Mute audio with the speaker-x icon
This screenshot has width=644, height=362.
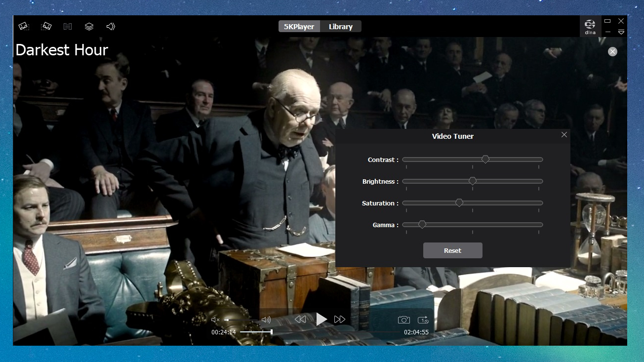[215, 320]
